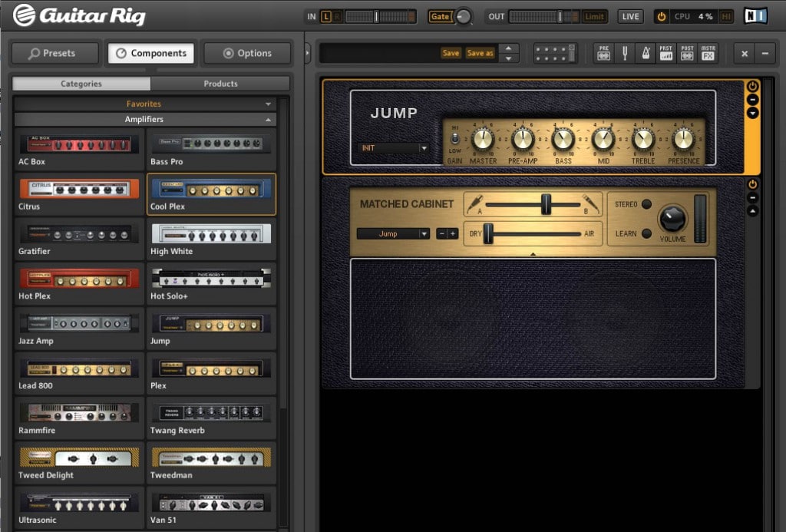Show the PRE tapedeck module

[604, 53]
